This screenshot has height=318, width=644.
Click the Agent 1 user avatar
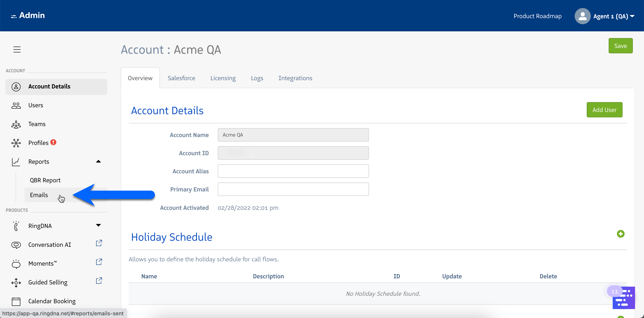coord(582,16)
